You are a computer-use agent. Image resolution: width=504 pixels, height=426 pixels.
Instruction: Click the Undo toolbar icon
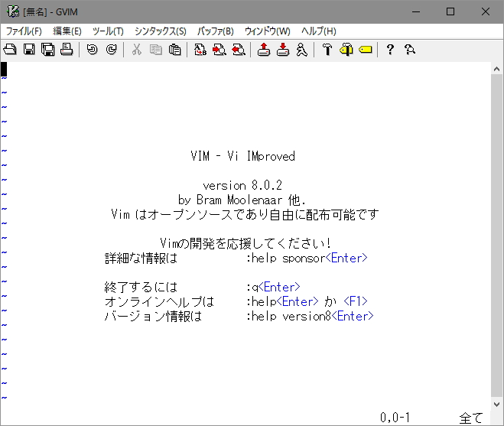pos(93,50)
